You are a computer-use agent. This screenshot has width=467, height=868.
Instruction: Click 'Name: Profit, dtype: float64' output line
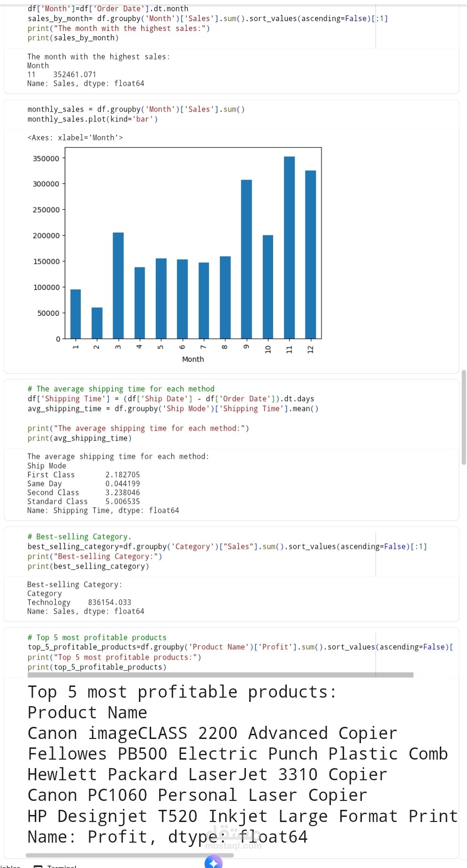coord(168,837)
